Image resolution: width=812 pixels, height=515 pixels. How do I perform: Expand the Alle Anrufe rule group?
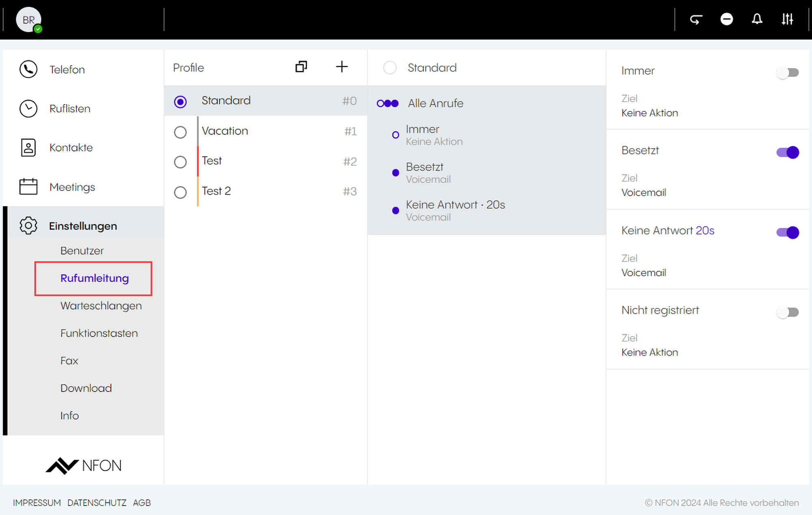(435, 103)
